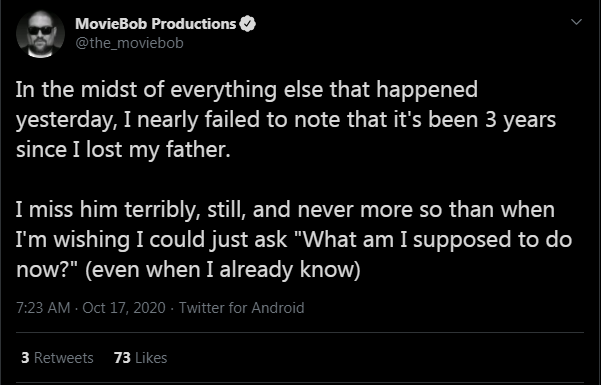Click the 7:23 AM timestamp
The height and width of the screenshot is (385, 601).
[43, 308]
